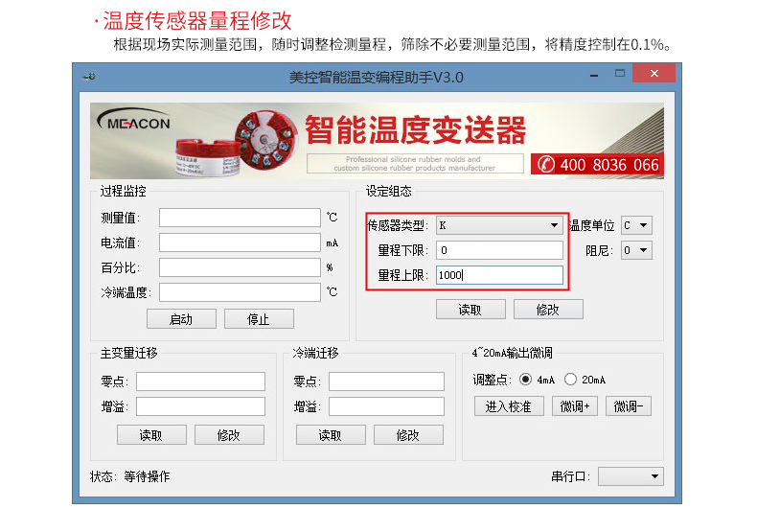Click the 量程上限 field containing 1000
The width and height of the screenshot is (757, 532).
click(x=498, y=275)
